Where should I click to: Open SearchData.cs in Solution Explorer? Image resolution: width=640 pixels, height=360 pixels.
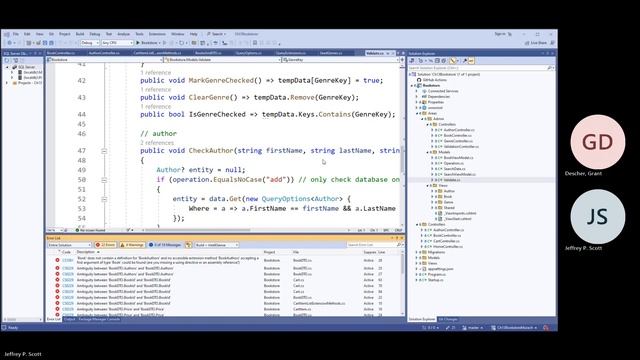[x=454, y=169]
